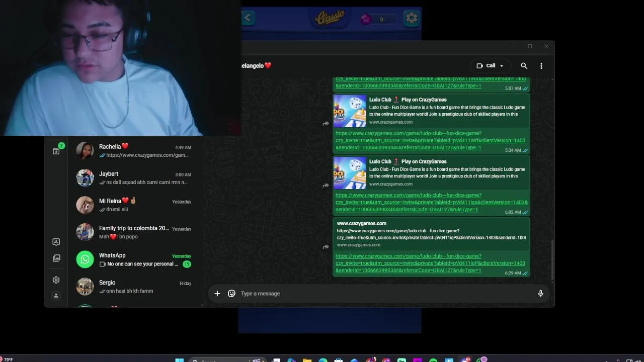This screenshot has height=362, width=644.
Task: Open the Mi Reina chat
Action: pyautogui.click(x=136, y=205)
